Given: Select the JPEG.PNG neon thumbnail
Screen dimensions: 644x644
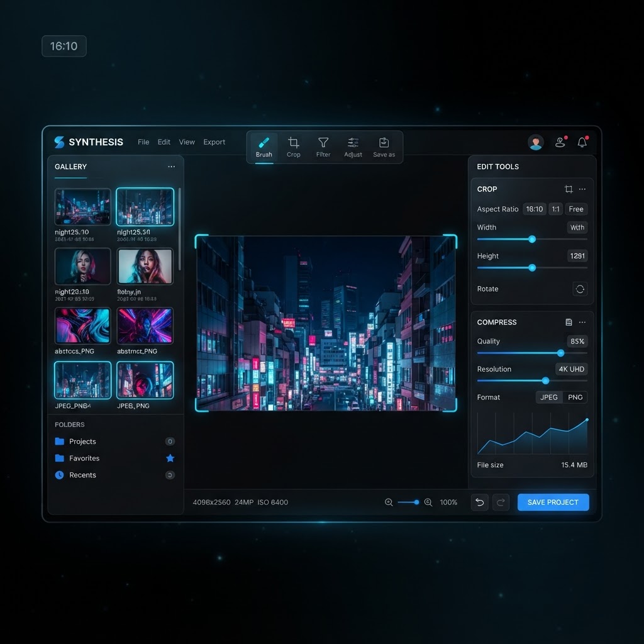Looking at the screenshot, I should pos(145,380).
